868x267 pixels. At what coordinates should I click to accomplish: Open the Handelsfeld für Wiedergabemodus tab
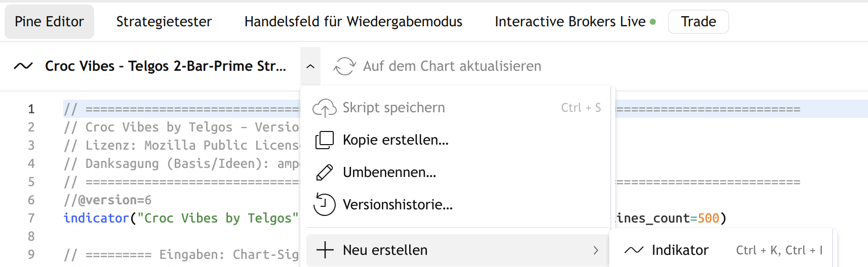[353, 22]
